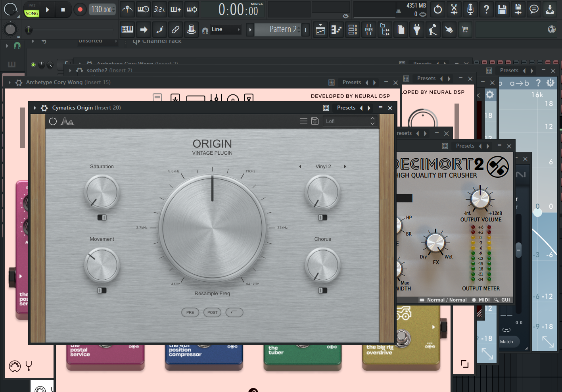Toggle the 3-2-1 recording countdown
The image size is (562, 392).
[x=159, y=9]
